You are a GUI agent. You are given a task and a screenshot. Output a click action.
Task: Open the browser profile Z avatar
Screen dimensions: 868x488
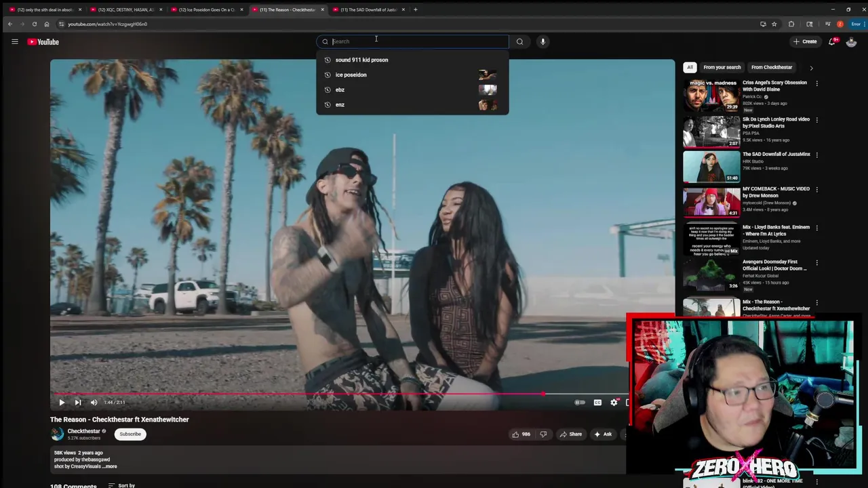tap(840, 24)
